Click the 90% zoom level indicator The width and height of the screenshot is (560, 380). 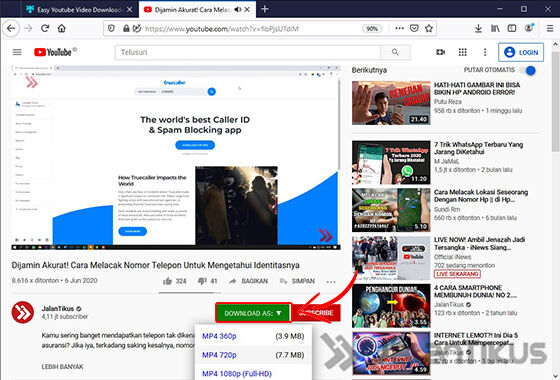click(x=372, y=29)
